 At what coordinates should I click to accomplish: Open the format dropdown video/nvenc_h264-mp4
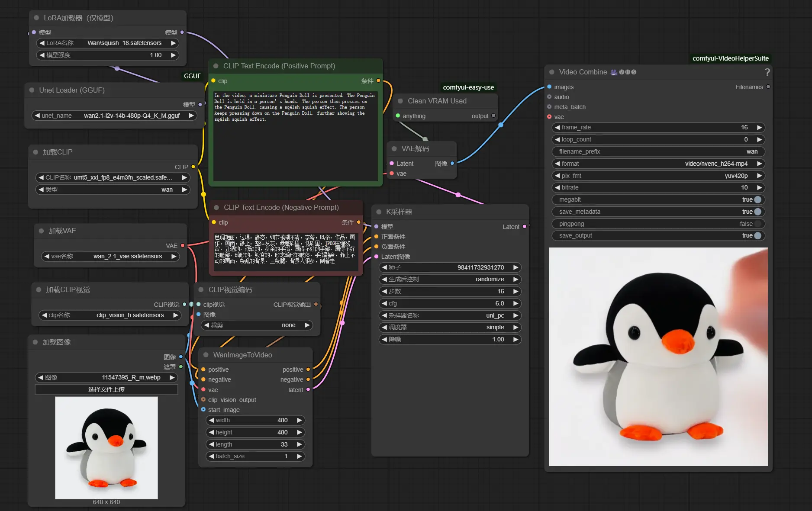coord(658,164)
